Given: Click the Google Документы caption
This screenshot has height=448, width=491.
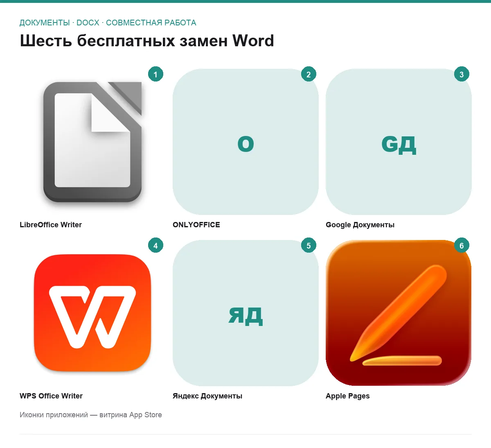Looking at the screenshot, I should point(360,225).
